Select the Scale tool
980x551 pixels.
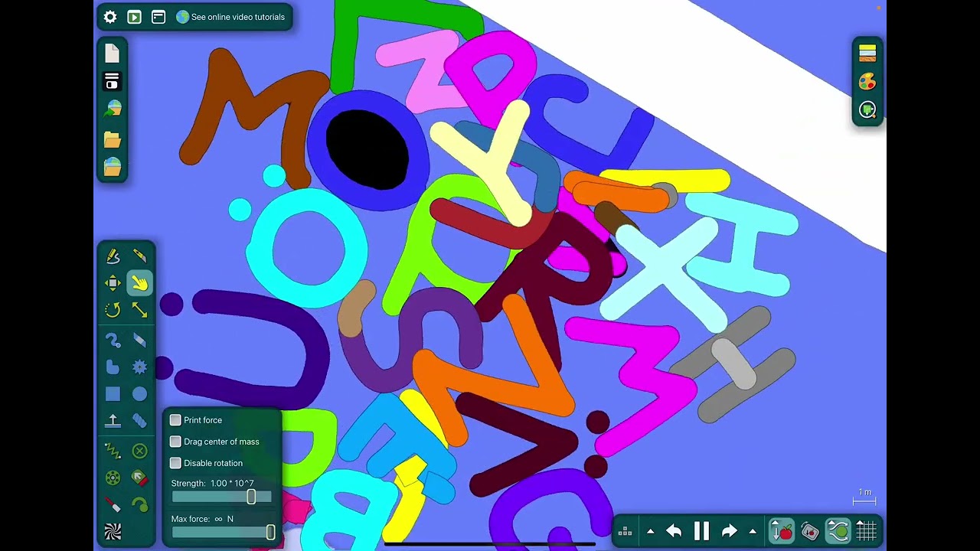point(139,310)
